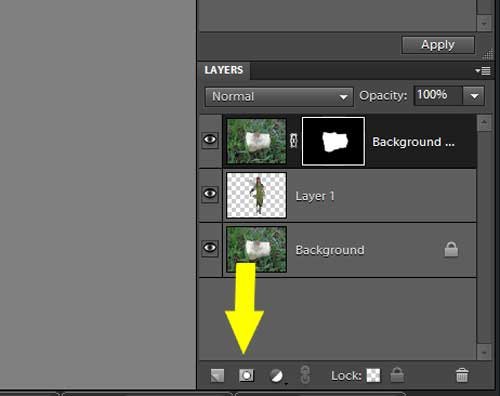Click upper panel scroll down arrow

click(484, 24)
